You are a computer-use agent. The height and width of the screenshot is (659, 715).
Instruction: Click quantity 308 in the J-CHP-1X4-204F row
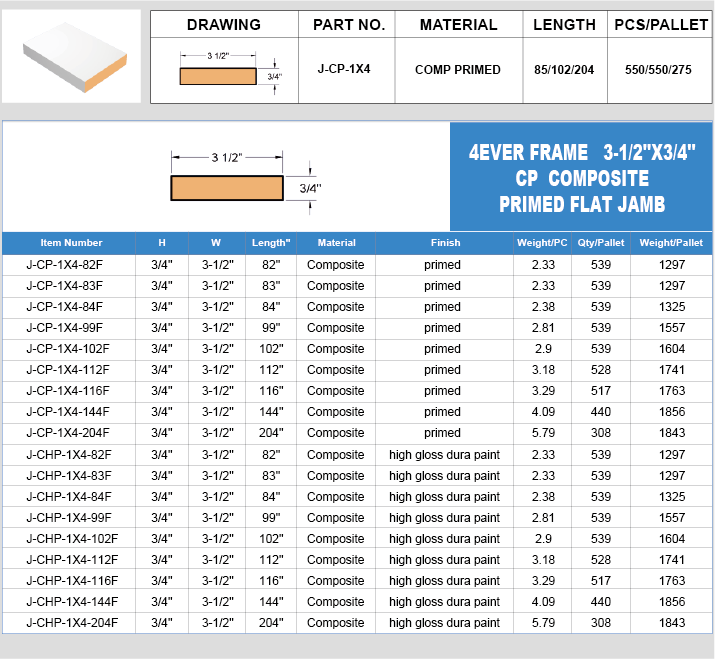[601, 623]
